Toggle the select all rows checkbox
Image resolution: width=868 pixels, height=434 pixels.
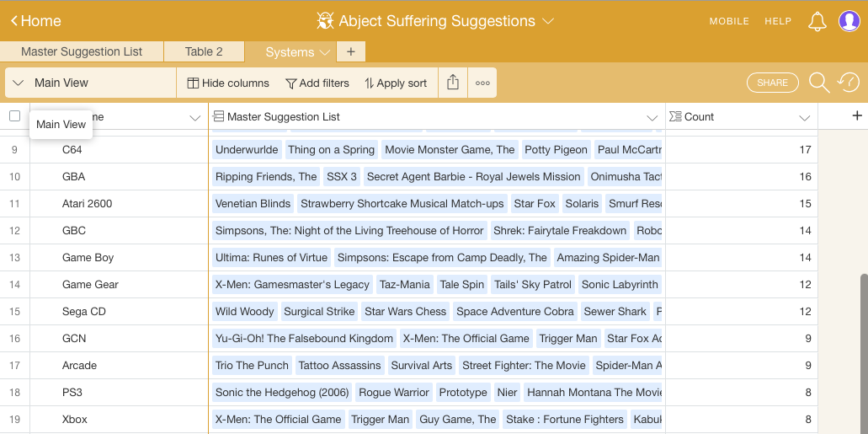tap(15, 115)
